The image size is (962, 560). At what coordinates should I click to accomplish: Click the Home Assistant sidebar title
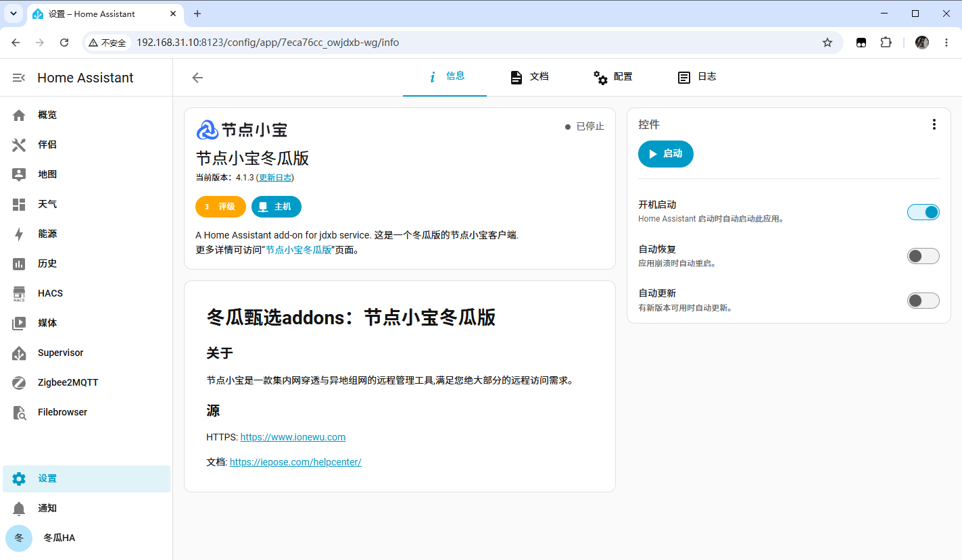tap(86, 78)
